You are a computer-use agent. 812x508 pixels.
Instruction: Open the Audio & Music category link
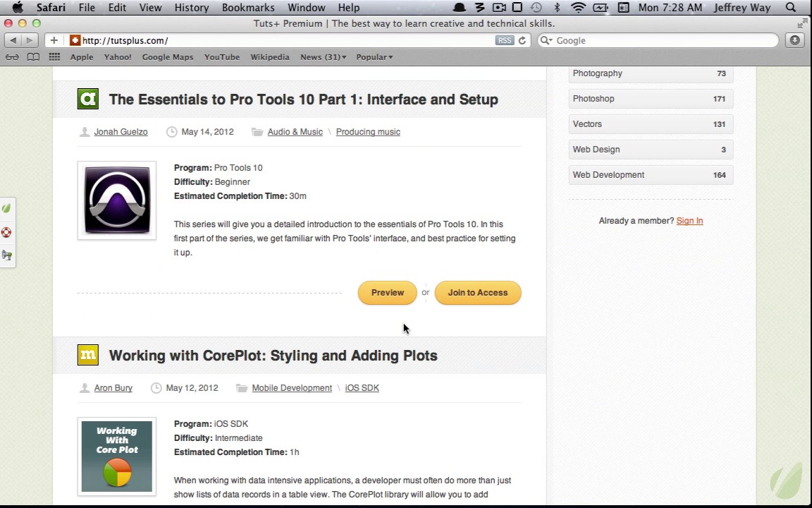[295, 132]
